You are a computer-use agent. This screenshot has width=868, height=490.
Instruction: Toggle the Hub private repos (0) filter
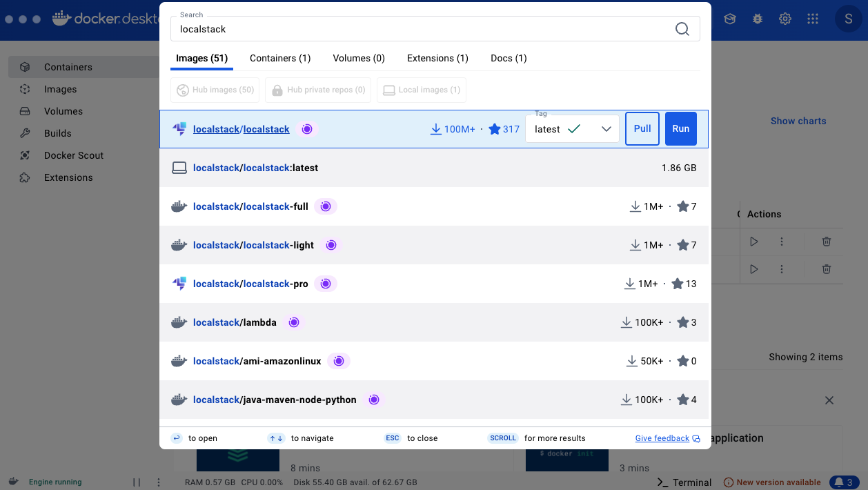click(318, 90)
